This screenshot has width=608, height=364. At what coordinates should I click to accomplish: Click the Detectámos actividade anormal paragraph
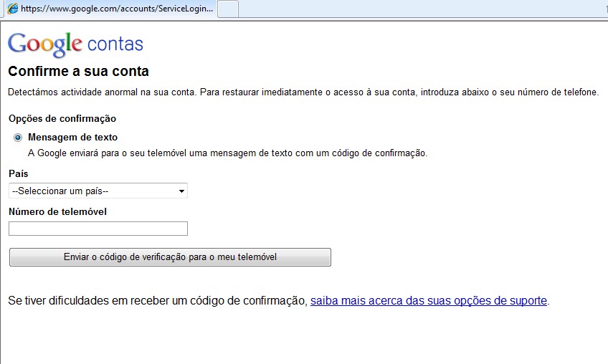(x=303, y=92)
